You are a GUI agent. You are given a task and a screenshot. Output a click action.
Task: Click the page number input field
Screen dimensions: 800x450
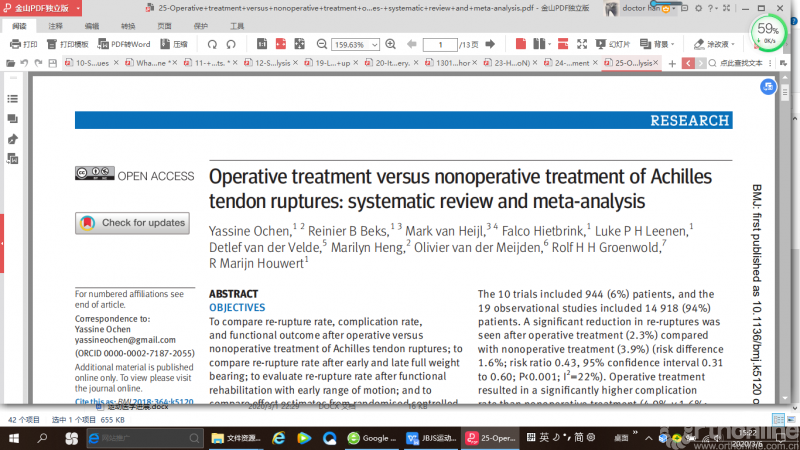(440, 44)
